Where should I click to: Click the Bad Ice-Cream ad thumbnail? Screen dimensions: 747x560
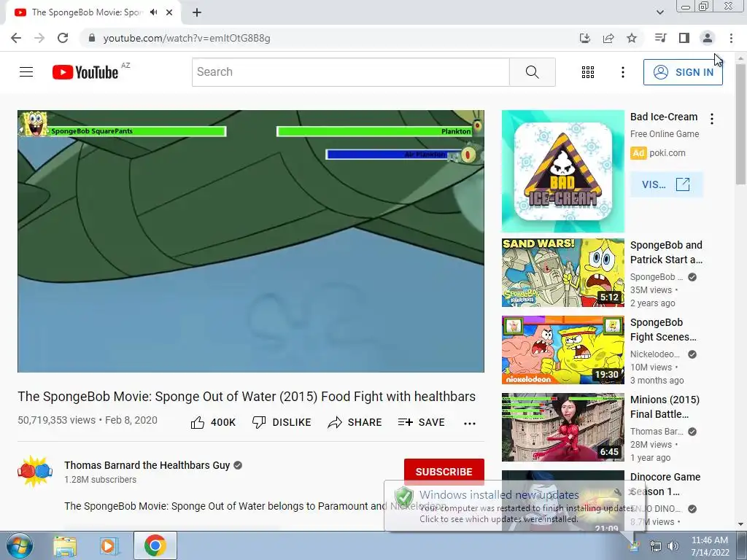562,171
